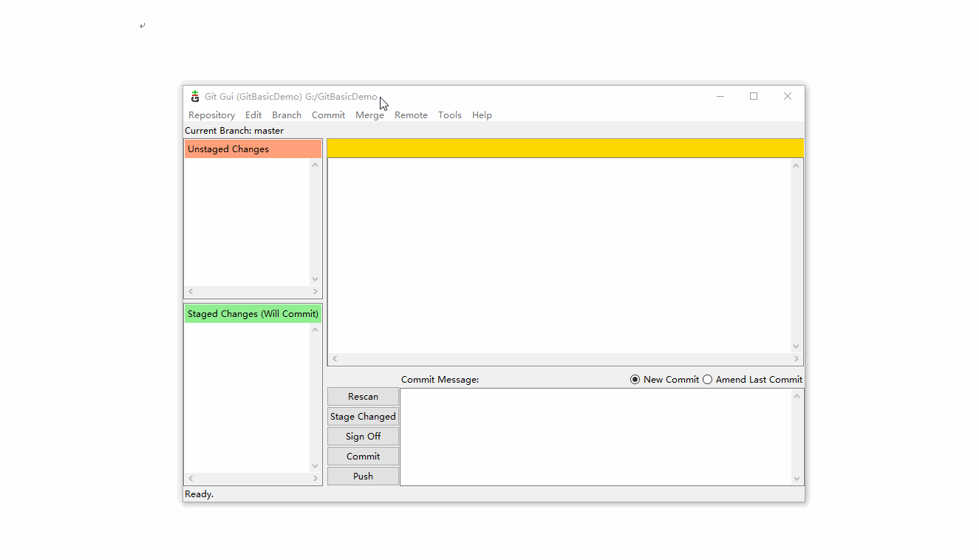Screen dimensions: 979x560
Task: Click the Unstaged Changes file list area
Action: coord(247,222)
